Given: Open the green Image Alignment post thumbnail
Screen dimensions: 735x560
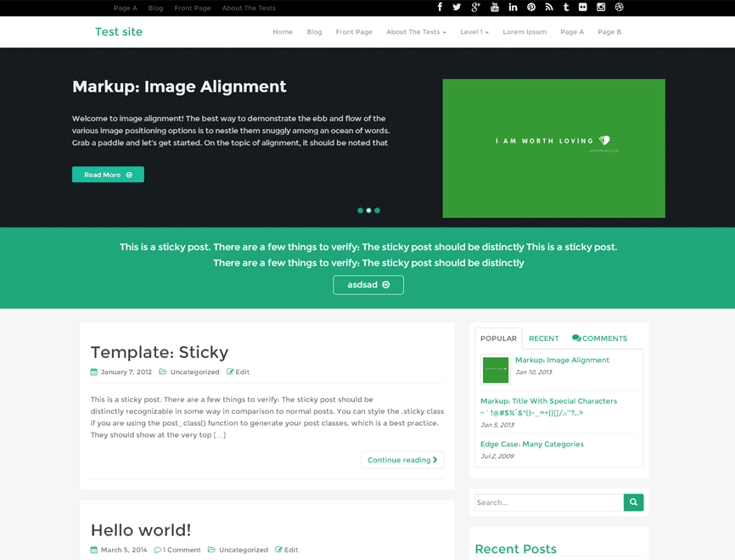Looking at the screenshot, I should 496,370.
